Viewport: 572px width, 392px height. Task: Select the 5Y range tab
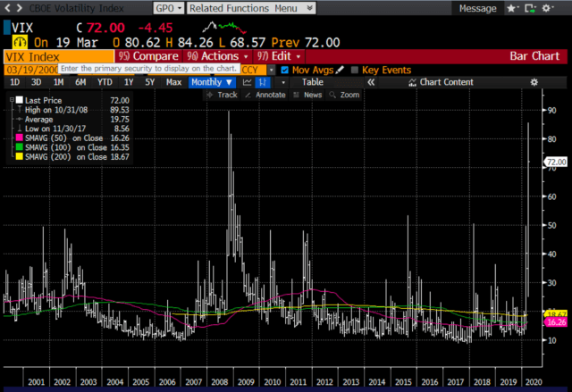150,82
